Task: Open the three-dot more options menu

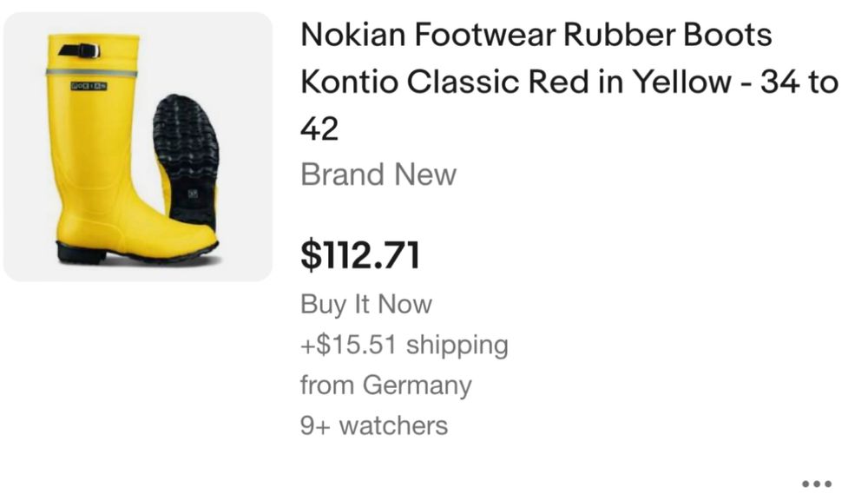Action: click(817, 484)
